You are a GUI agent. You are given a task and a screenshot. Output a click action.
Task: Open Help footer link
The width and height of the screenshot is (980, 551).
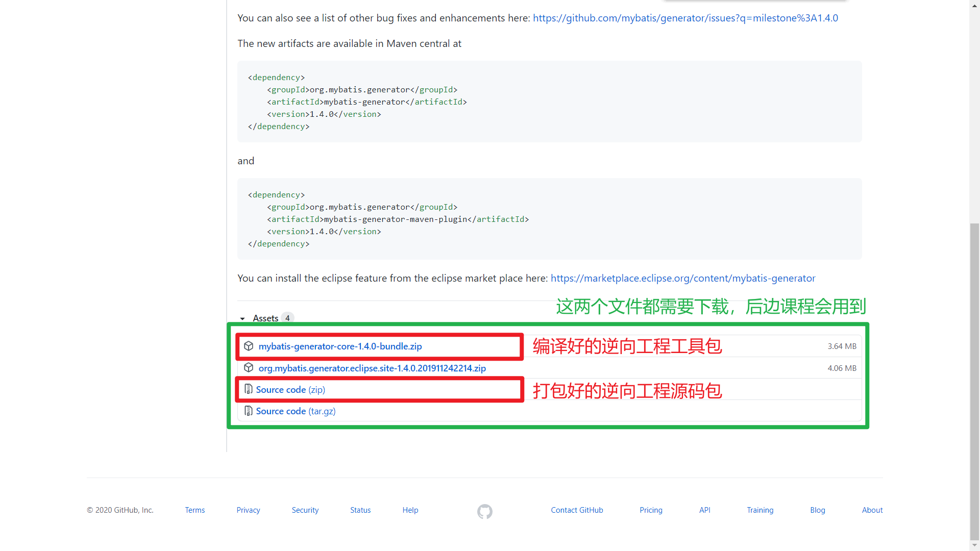[x=410, y=510]
